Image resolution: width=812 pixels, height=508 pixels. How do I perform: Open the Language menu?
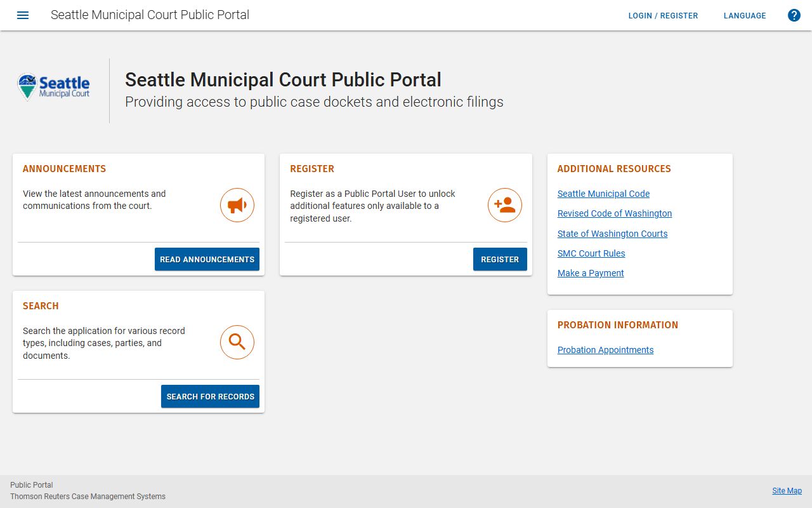pos(745,16)
